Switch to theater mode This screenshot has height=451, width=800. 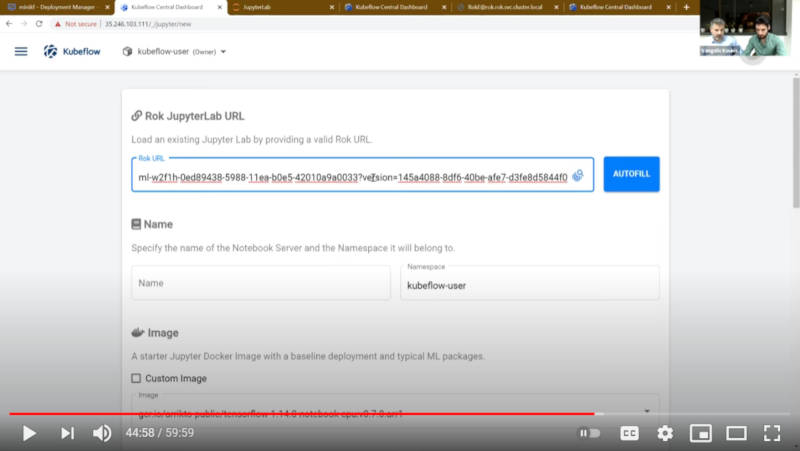point(736,433)
